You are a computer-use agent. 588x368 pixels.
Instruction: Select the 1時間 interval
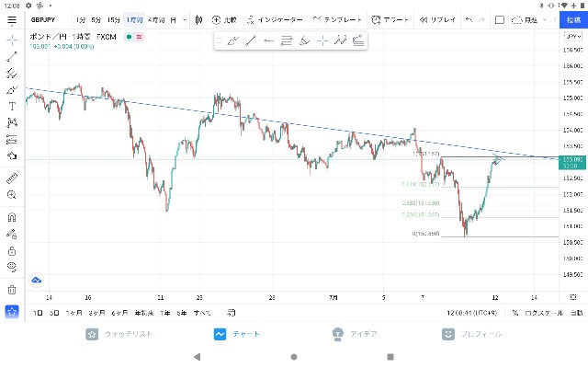[134, 20]
